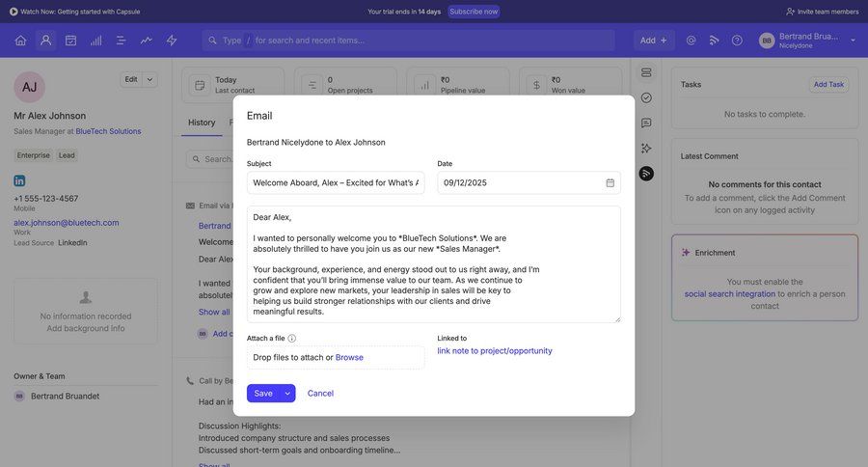The height and width of the screenshot is (467, 868).
Task: Click the Subject input field
Action: (x=335, y=182)
